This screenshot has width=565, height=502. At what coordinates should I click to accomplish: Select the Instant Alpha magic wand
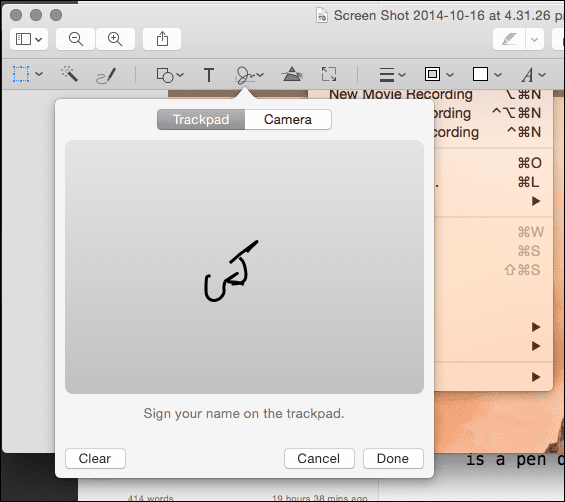click(69, 74)
